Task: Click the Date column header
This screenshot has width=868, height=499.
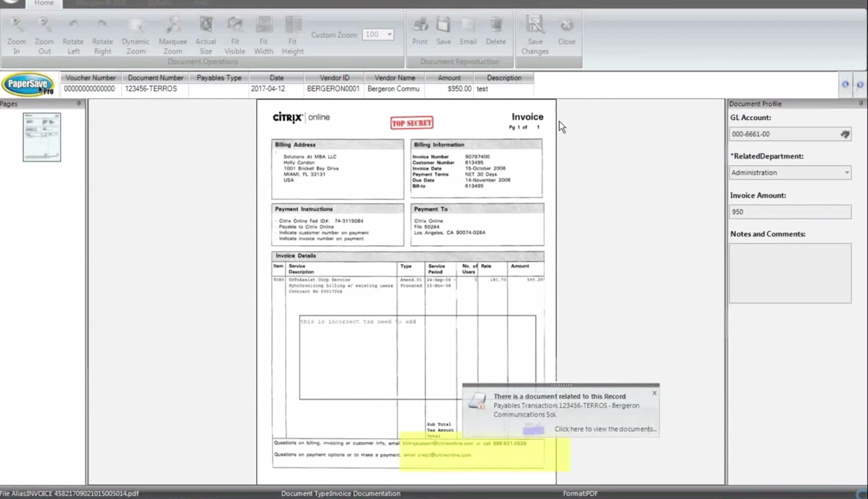Action: [x=277, y=77]
